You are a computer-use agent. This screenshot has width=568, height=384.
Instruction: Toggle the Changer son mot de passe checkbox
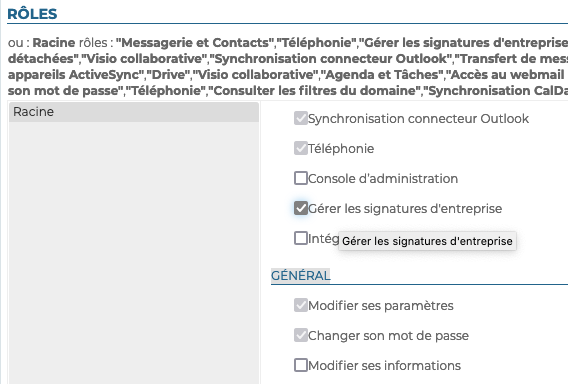pyautogui.click(x=301, y=335)
